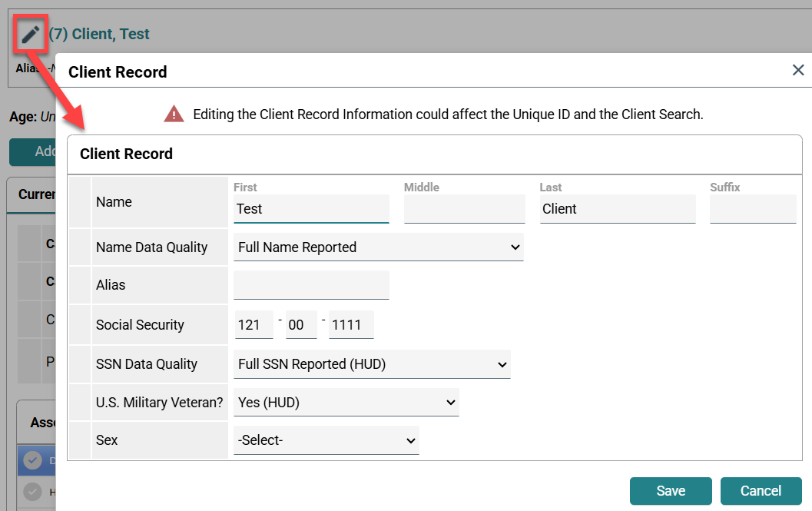The width and height of the screenshot is (812, 511).
Task: Click the First name input field
Action: (x=311, y=209)
